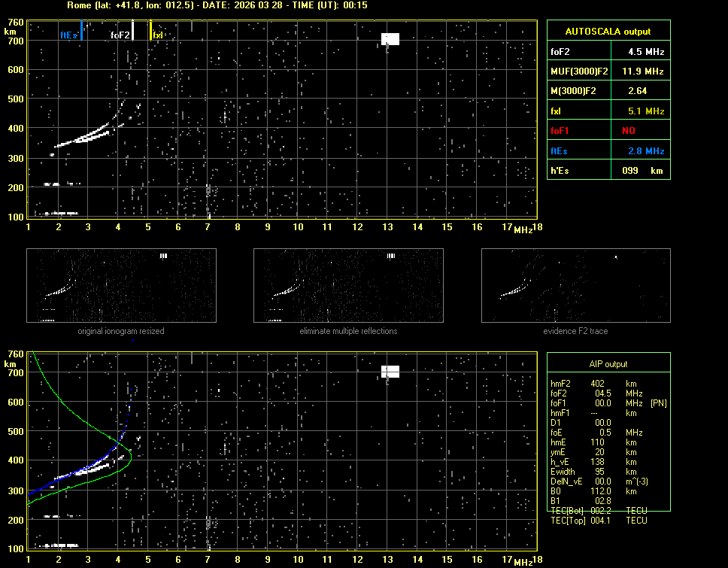Click the red foF1 NO value
Viewport: 728px width, 568px height.
(639, 131)
